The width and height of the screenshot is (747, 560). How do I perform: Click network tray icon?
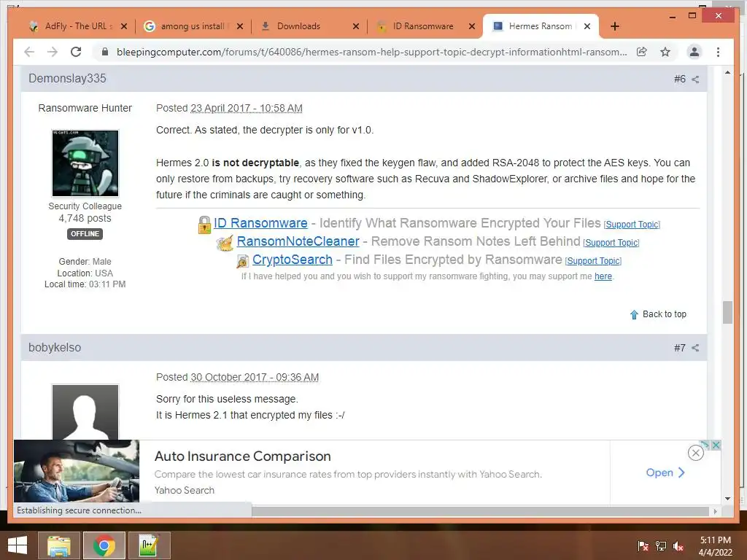(661, 546)
